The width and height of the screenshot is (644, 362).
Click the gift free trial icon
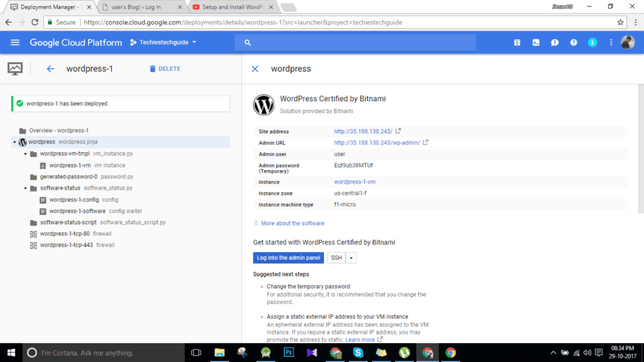click(x=517, y=42)
